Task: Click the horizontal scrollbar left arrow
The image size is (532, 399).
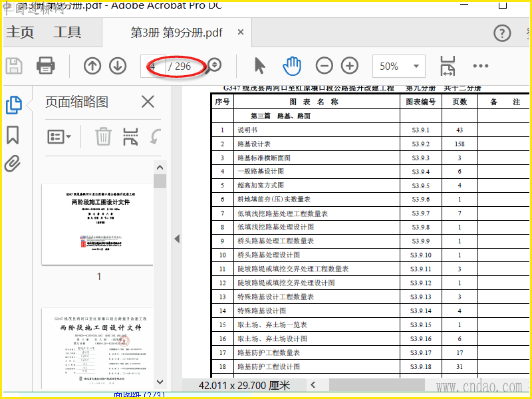Action: coord(313,385)
